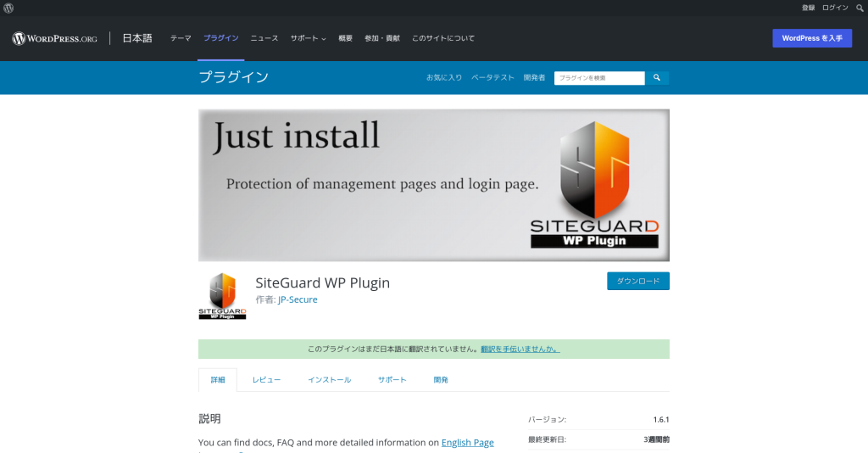Open このサイトについて menu item
Image resolution: width=868 pixels, height=453 pixels.
(442, 38)
